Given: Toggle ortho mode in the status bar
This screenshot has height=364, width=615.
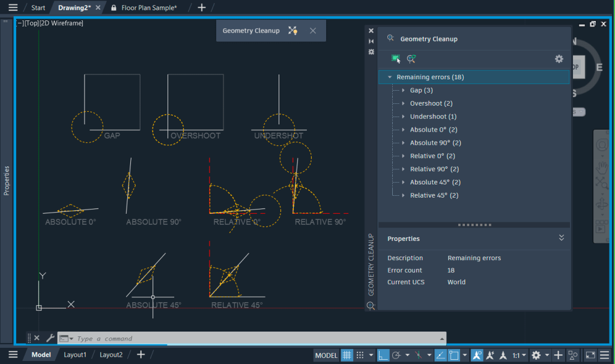Looking at the screenshot, I should pyautogui.click(x=383, y=355).
